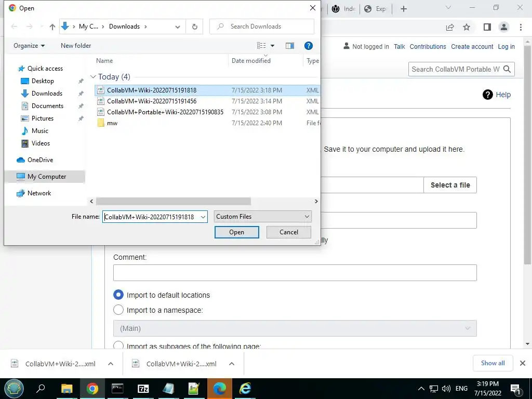The height and width of the screenshot is (399, 532).
Task: Click the File name input field
Action: point(151,217)
